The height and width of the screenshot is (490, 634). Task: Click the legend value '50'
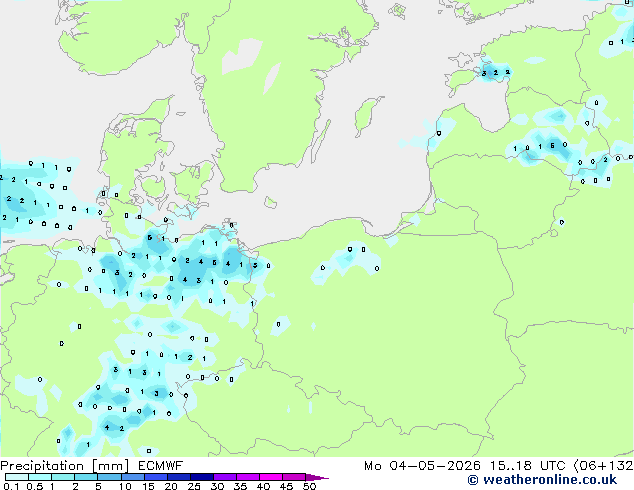309,486
